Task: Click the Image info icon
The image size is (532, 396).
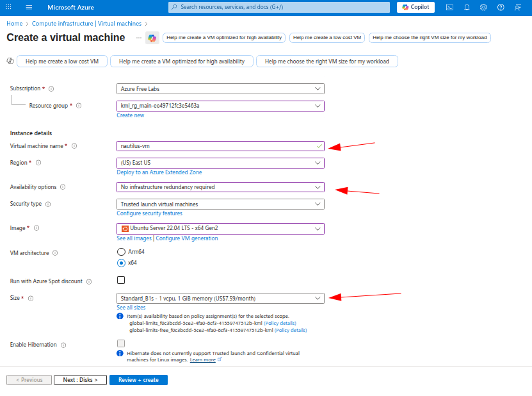Action: pyautogui.click(x=36, y=228)
